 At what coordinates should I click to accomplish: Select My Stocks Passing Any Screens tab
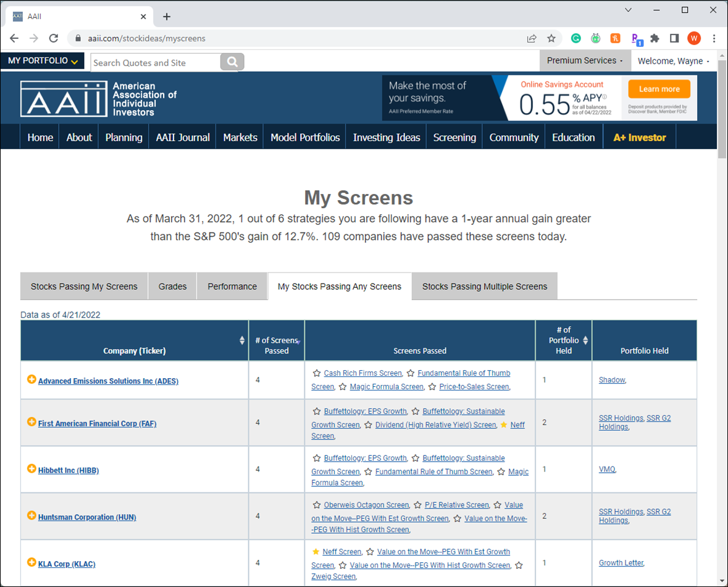[340, 286]
